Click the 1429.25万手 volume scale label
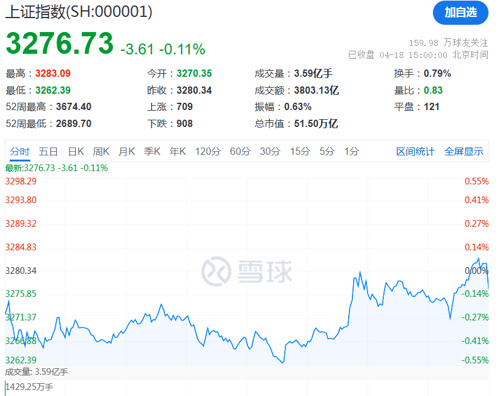Image resolution: width=500 pixels, height=396 pixels. click(29, 387)
